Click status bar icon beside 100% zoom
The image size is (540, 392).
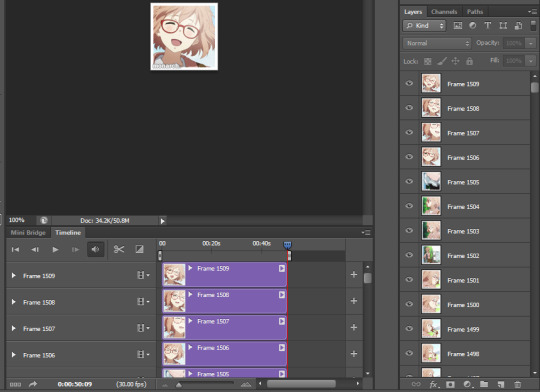click(44, 220)
